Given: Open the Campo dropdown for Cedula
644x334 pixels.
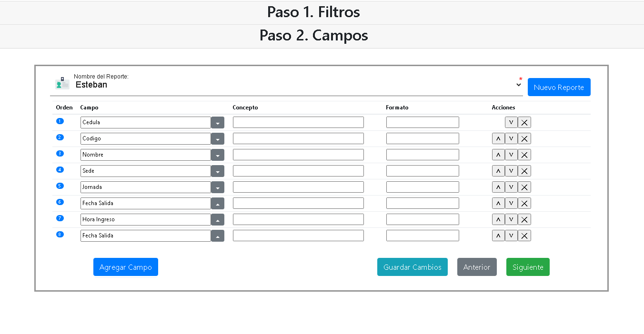Looking at the screenshot, I should (x=218, y=122).
